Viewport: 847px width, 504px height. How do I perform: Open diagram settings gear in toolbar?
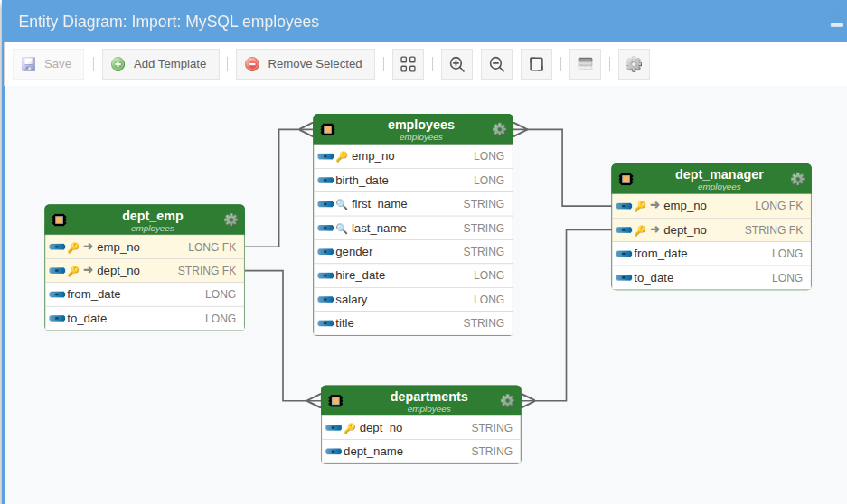(634, 64)
